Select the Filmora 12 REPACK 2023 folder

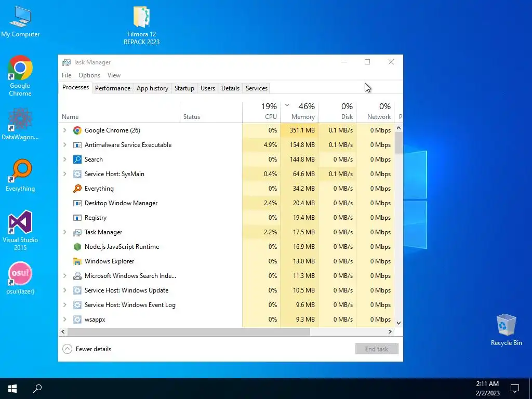pyautogui.click(x=141, y=26)
